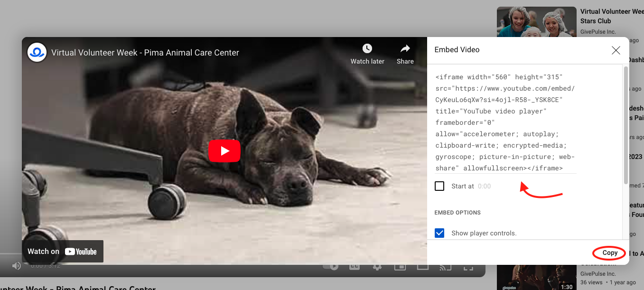Open the GivePulse channel logo
644x290 pixels.
(37, 52)
